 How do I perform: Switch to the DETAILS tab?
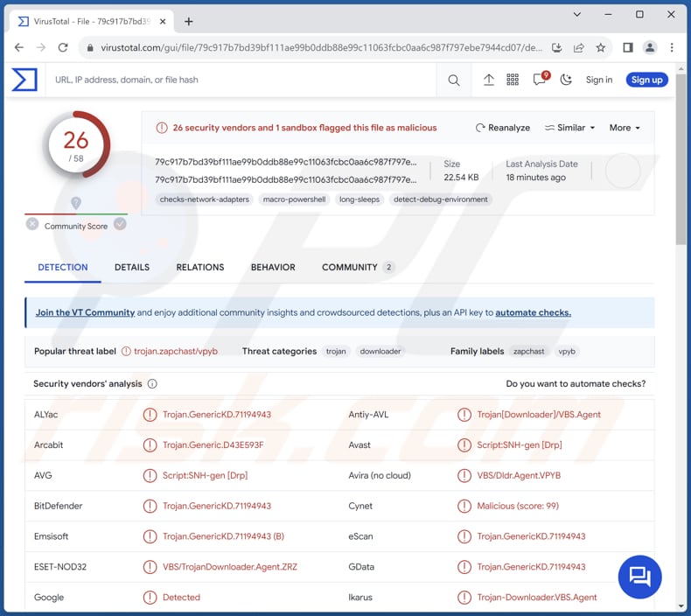132,267
